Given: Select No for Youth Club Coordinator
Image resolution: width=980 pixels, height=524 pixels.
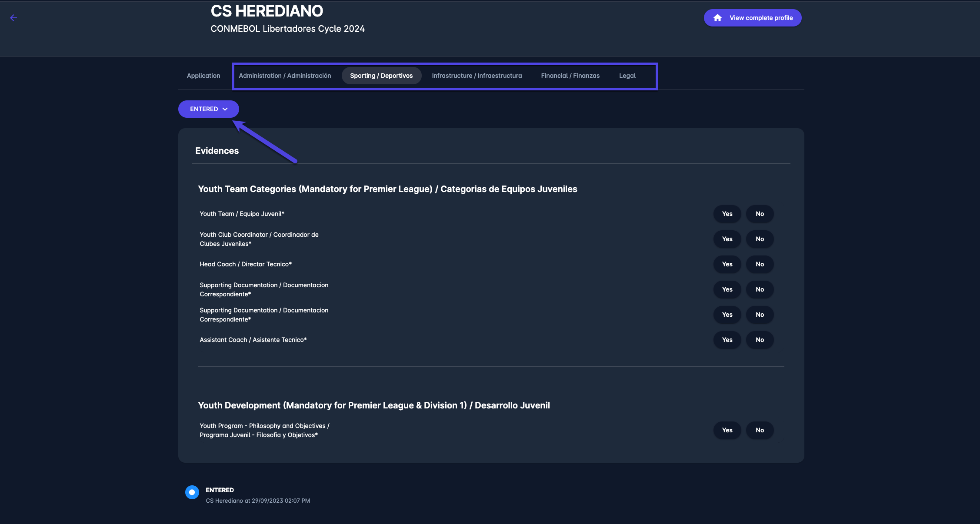Looking at the screenshot, I should tap(760, 239).
